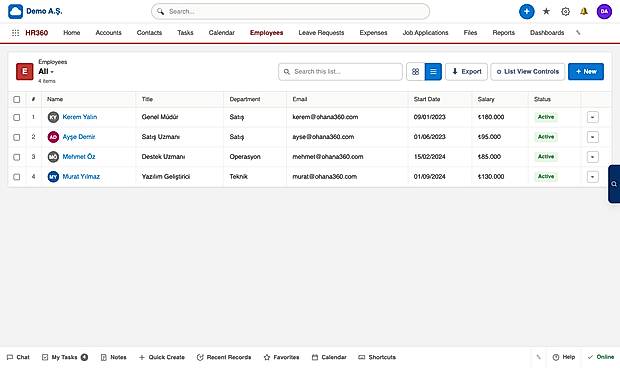
Task: Go to the Leave Requests tab
Action: click(321, 33)
